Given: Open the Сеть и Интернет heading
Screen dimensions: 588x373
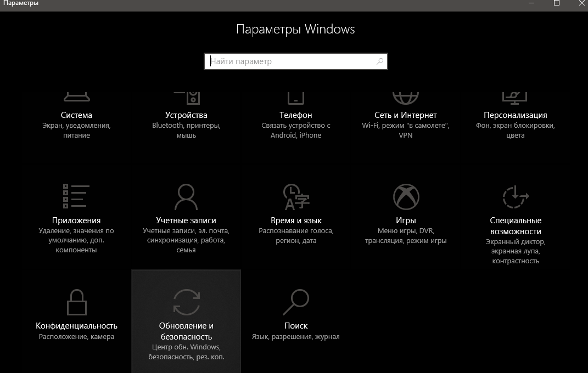Looking at the screenshot, I should [406, 115].
